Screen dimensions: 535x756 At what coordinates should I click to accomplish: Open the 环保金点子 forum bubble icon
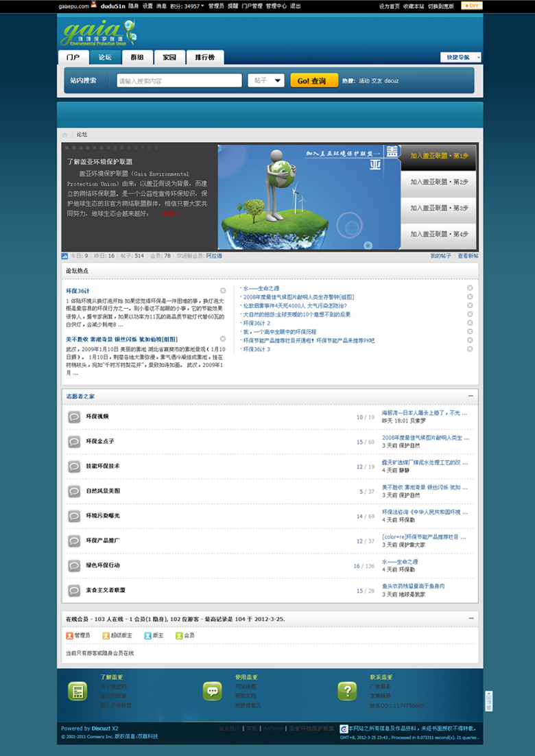point(74,442)
